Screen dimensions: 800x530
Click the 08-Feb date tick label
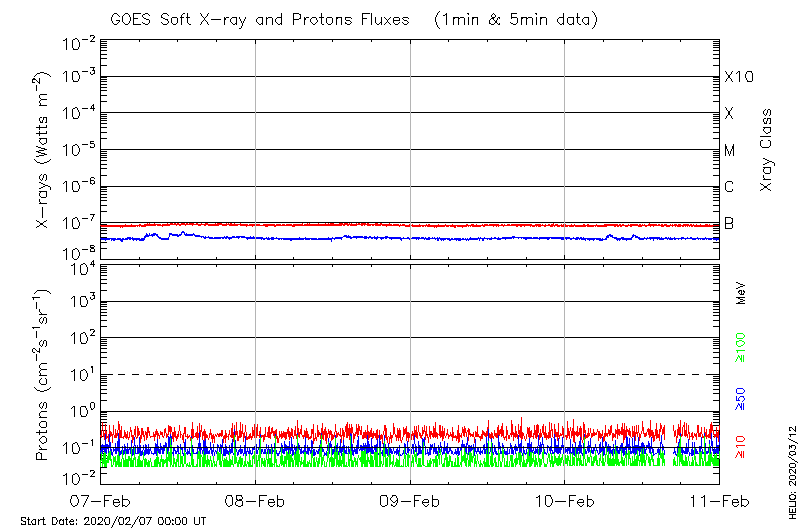pos(255,501)
